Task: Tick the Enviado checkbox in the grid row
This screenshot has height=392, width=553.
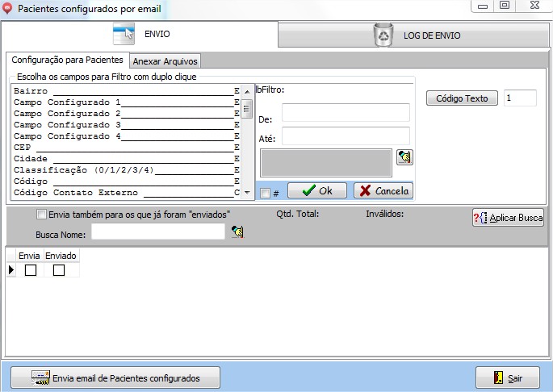Action: tap(59, 270)
